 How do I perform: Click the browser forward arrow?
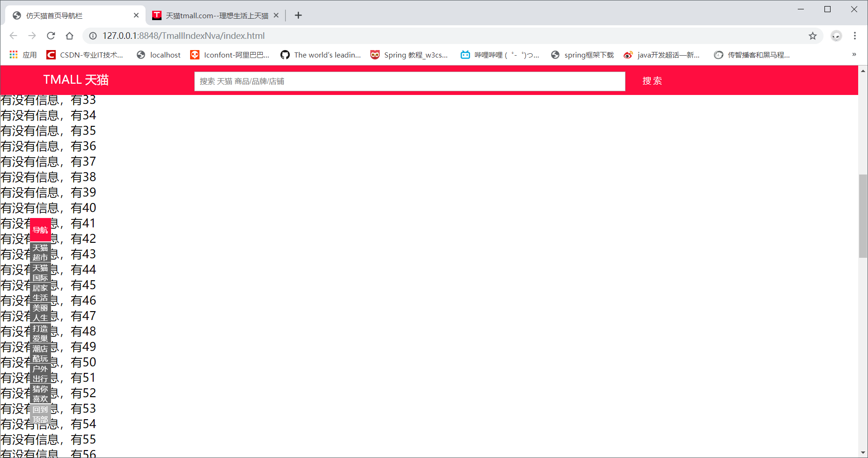tap(32, 36)
